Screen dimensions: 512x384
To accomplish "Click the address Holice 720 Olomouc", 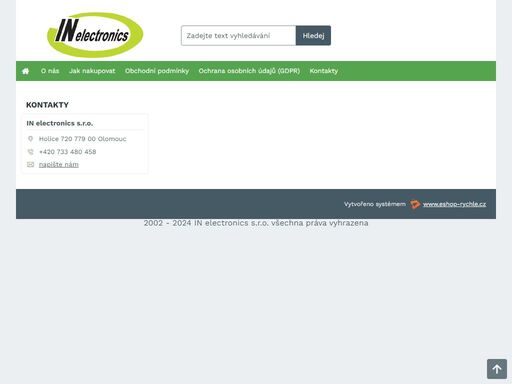I will [83, 139].
